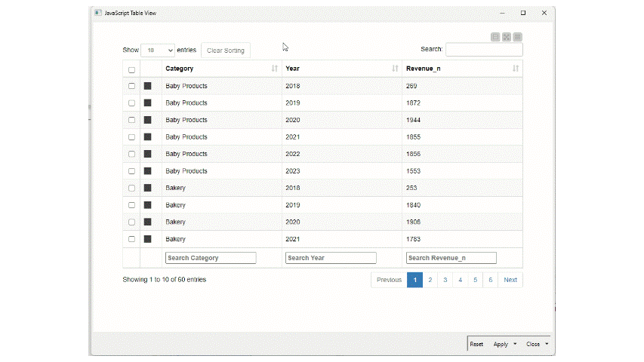The image size is (644, 362).
Task: Click the split-view icon above the search box
Action: pos(495,37)
